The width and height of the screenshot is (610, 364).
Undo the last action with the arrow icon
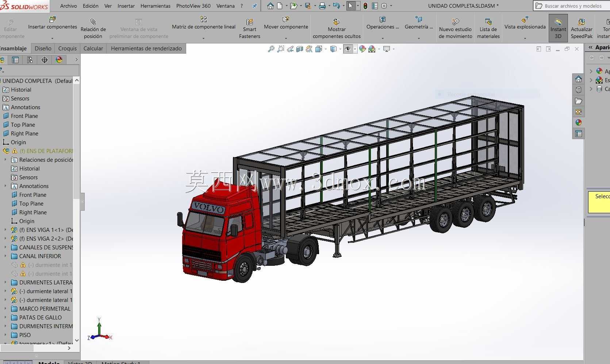pyautogui.click(x=336, y=6)
